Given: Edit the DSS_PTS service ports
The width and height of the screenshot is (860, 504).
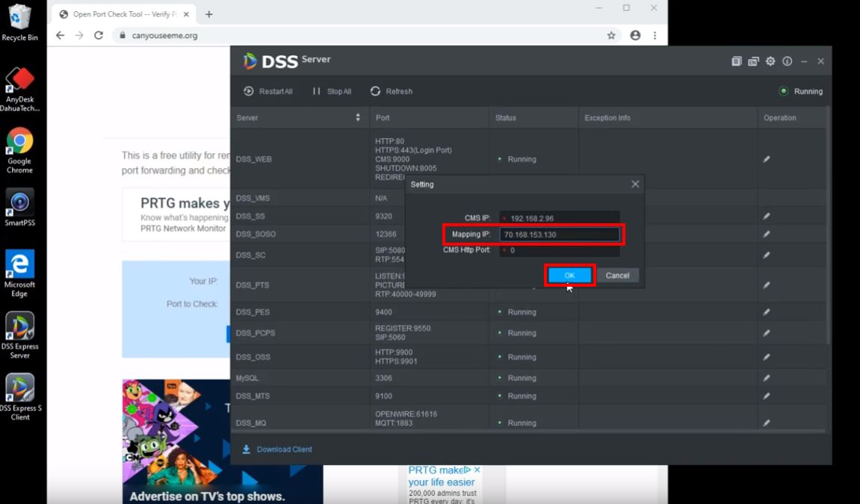Looking at the screenshot, I should 766,285.
